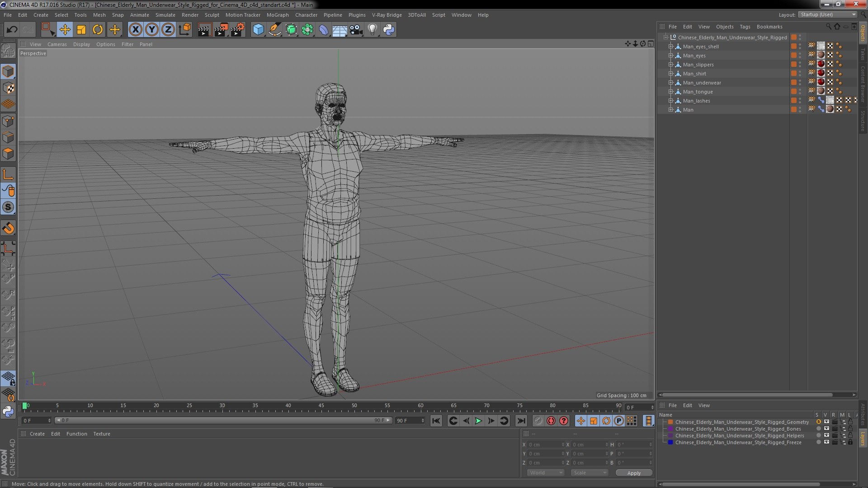The image size is (868, 488).
Task: Click the blue color swatch of Freeze layer
Action: click(x=670, y=442)
